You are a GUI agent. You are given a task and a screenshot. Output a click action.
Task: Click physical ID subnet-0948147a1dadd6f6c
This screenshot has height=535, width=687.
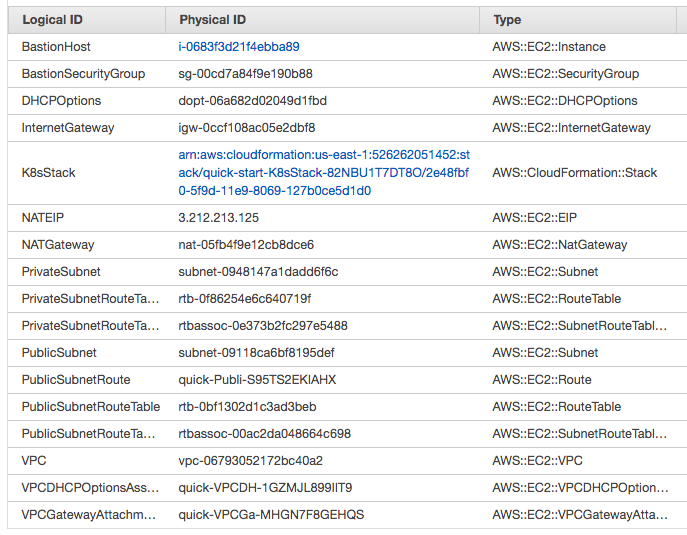pyautogui.click(x=258, y=272)
